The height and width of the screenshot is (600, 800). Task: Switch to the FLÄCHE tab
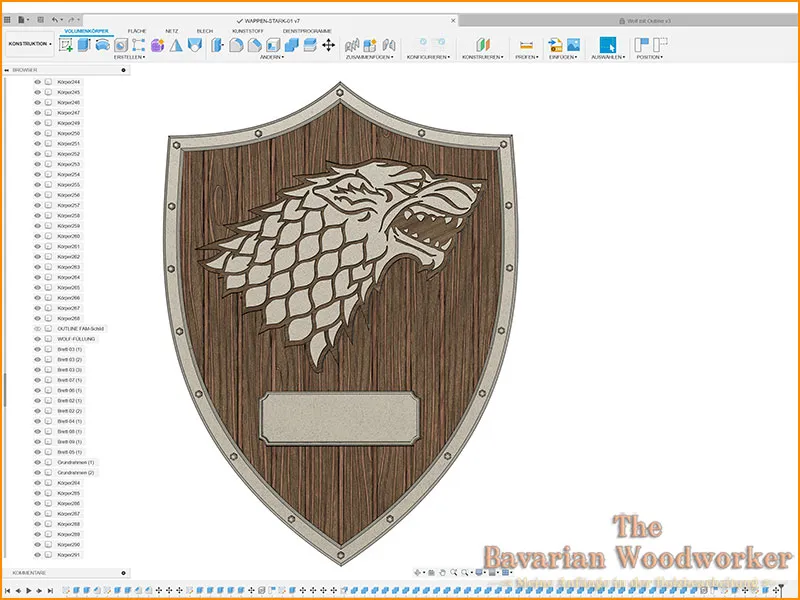tap(137, 31)
